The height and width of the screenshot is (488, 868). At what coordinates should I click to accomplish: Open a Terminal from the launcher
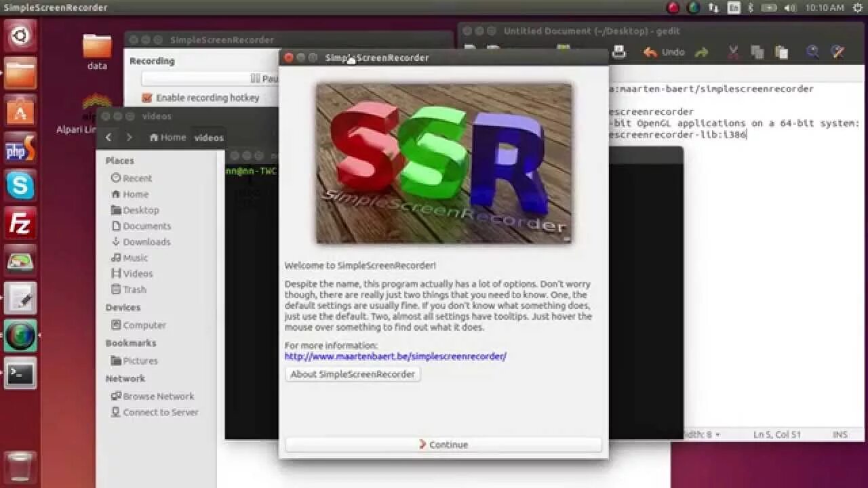(20, 375)
